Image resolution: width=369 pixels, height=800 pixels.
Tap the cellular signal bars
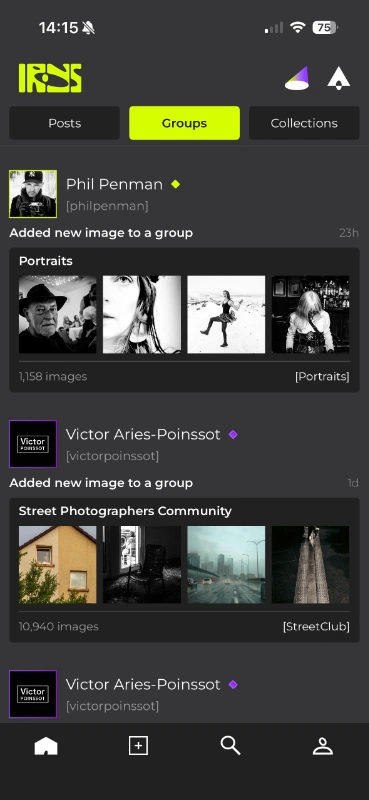pos(274,28)
